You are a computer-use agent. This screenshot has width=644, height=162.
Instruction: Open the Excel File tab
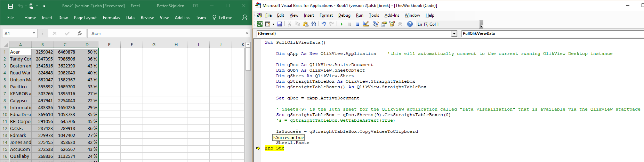point(10,18)
